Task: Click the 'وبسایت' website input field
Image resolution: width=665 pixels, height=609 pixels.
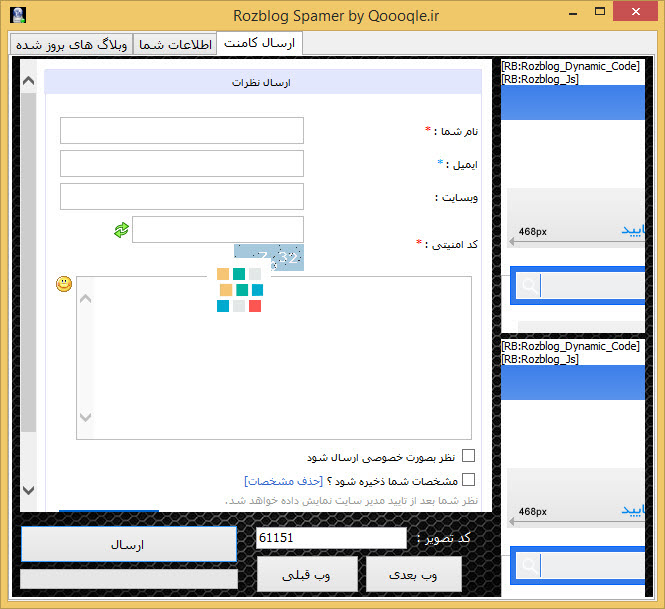Action: (x=182, y=196)
